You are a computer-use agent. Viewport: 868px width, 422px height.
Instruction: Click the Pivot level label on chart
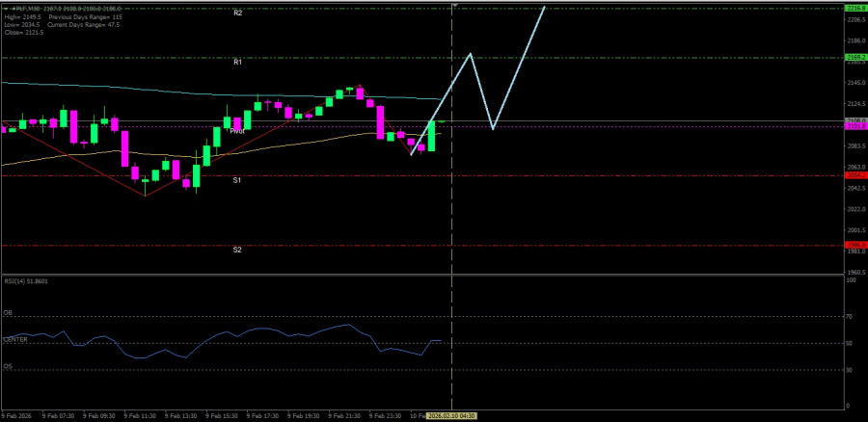click(237, 130)
